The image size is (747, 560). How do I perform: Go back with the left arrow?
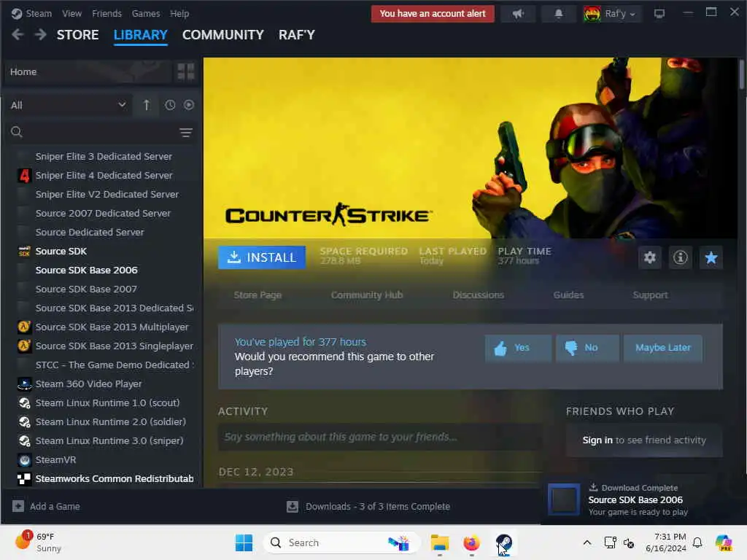pyautogui.click(x=18, y=35)
